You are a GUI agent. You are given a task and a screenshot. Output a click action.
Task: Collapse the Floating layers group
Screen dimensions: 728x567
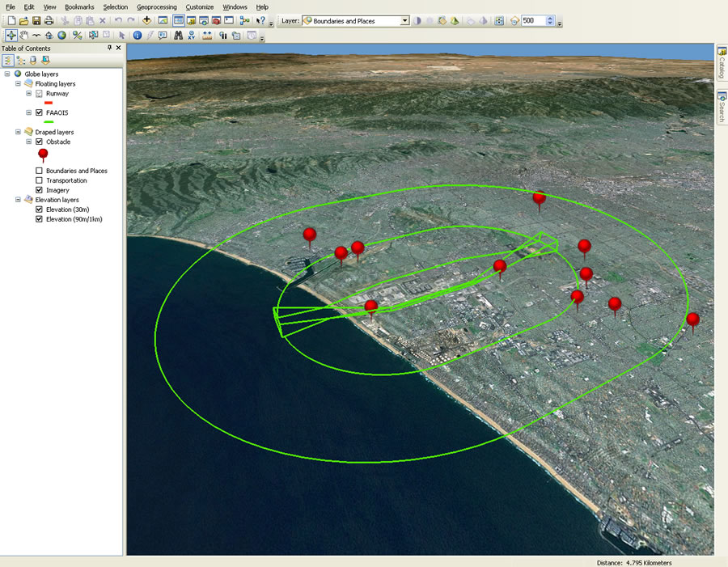(19, 83)
